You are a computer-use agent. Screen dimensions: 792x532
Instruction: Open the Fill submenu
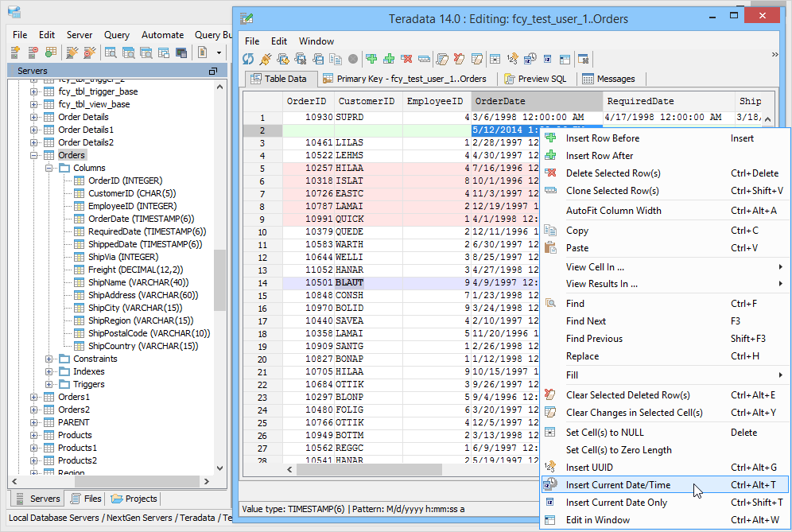coord(665,375)
